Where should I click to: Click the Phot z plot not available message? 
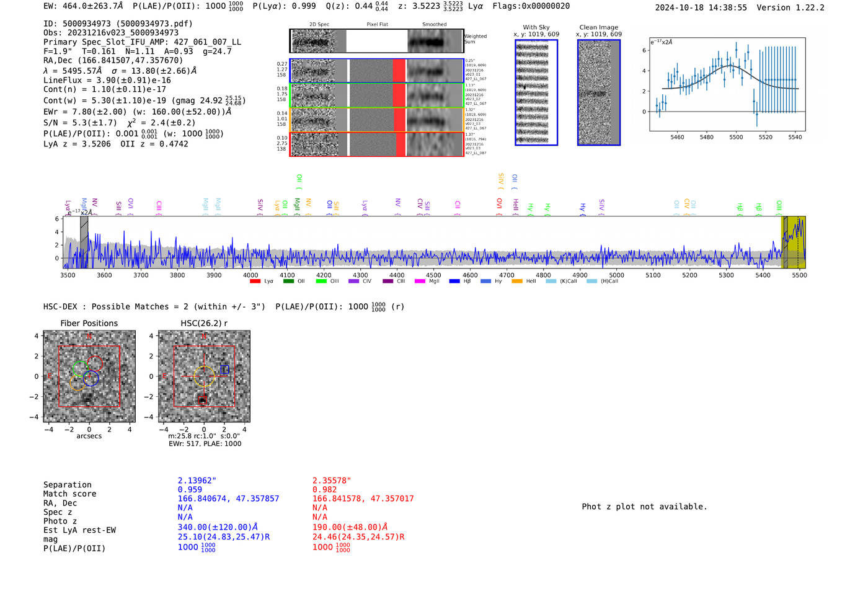tap(644, 507)
